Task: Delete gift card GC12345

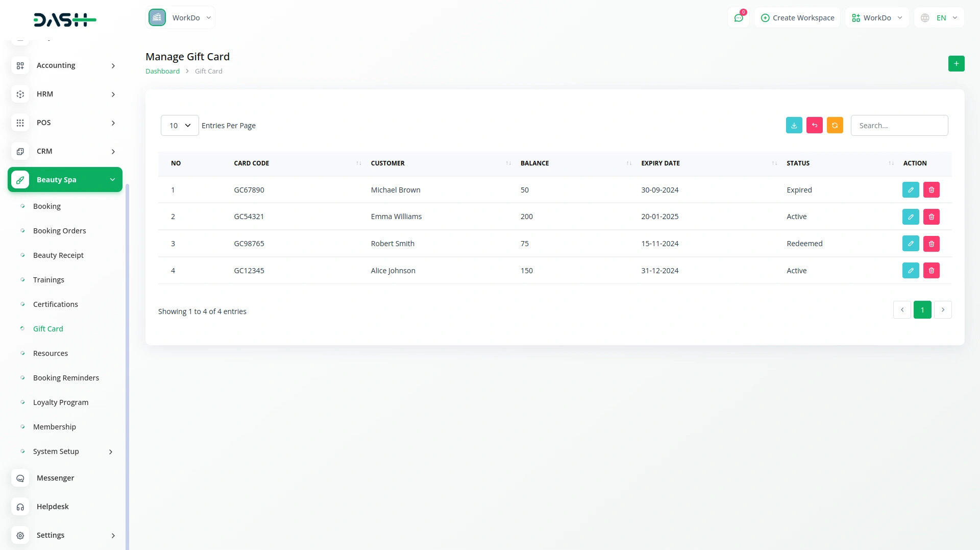Action: pos(931,271)
